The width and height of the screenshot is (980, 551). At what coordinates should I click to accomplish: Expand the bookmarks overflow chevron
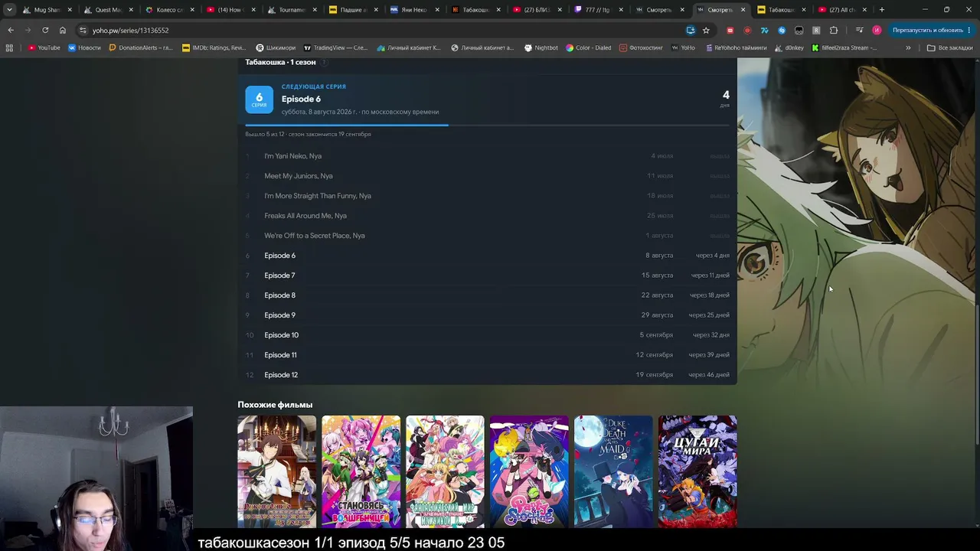[908, 47]
